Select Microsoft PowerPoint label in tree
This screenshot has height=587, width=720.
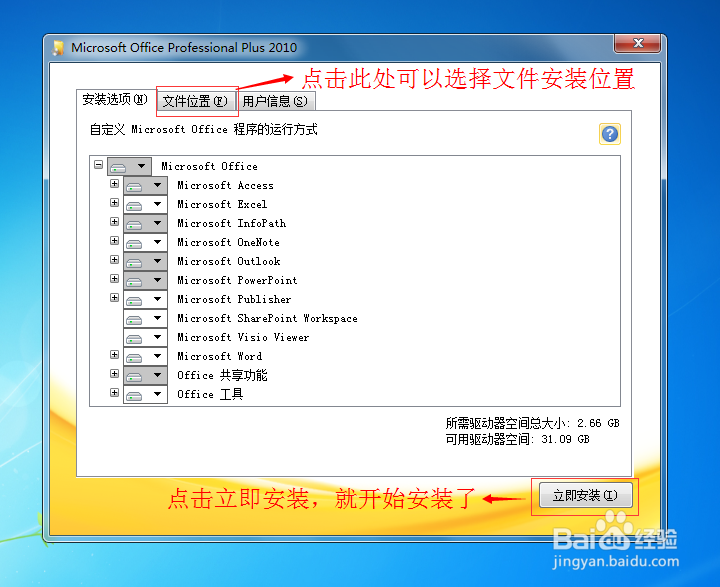click(237, 281)
